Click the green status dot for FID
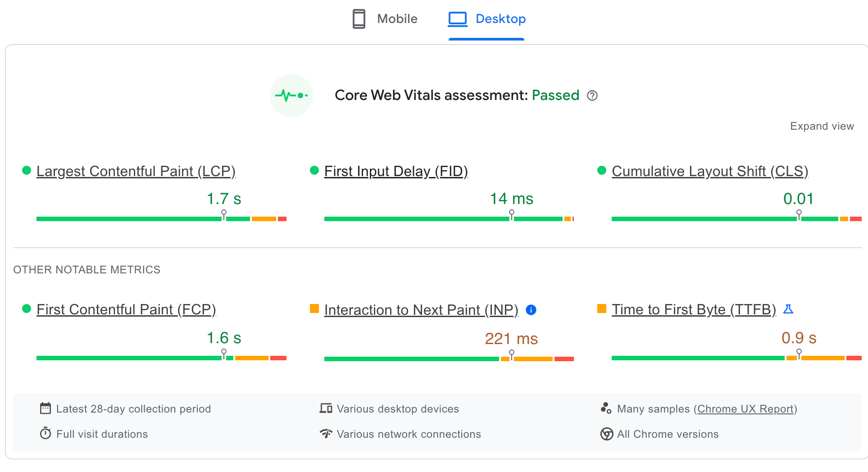This screenshot has height=472, width=868. 314,170
